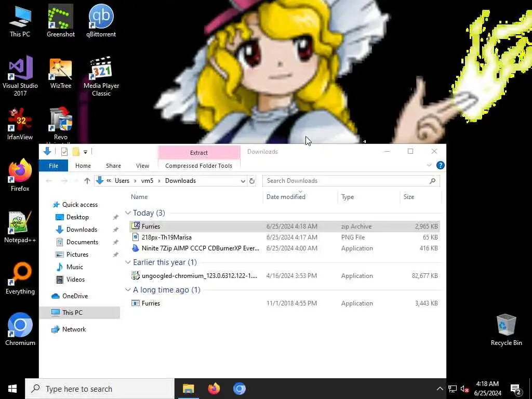
Task: Open the Explorer Help question mark icon
Action: point(440,165)
